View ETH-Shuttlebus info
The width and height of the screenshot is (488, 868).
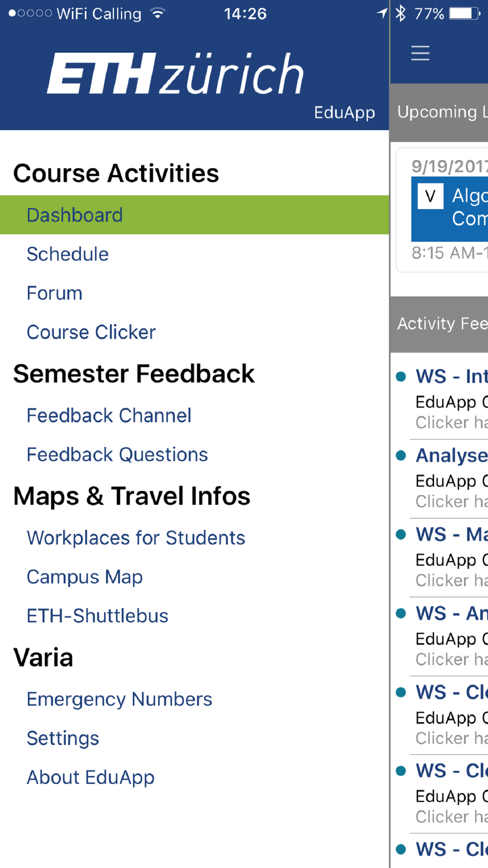tap(97, 616)
